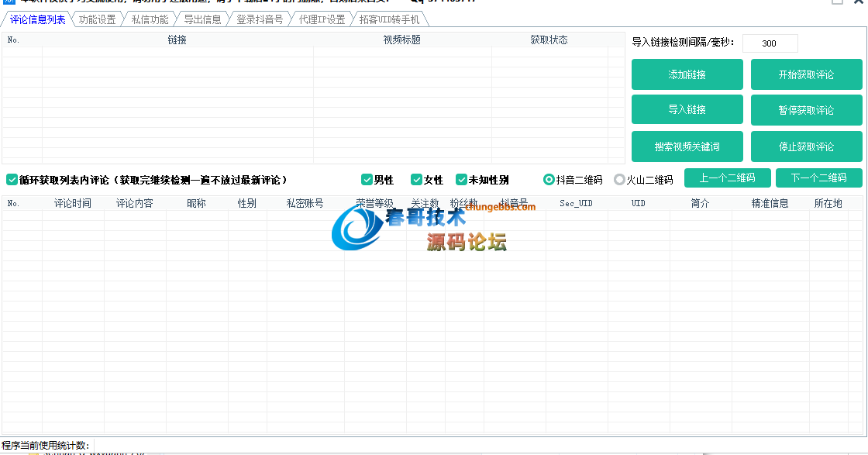Switch to the 登录抖音号 tab
The width and height of the screenshot is (868, 455).
(x=260, y=20)
